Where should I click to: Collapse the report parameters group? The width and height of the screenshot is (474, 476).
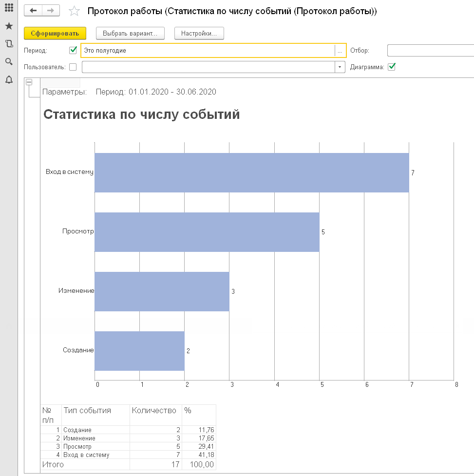tap(29, 82)
